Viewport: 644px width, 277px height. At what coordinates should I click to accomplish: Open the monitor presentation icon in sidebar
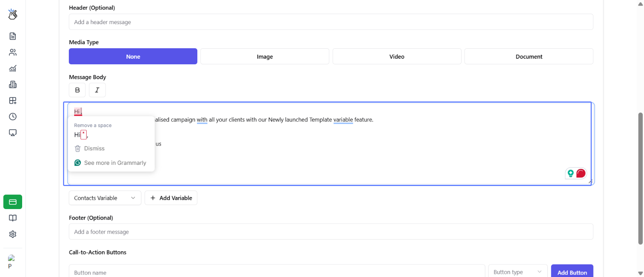[x=13, y=133]
